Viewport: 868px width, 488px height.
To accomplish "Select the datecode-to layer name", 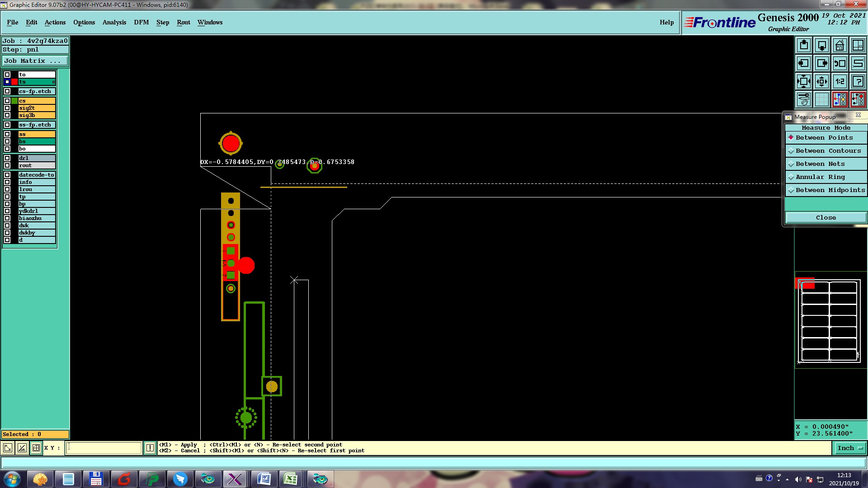I will 37,175.
